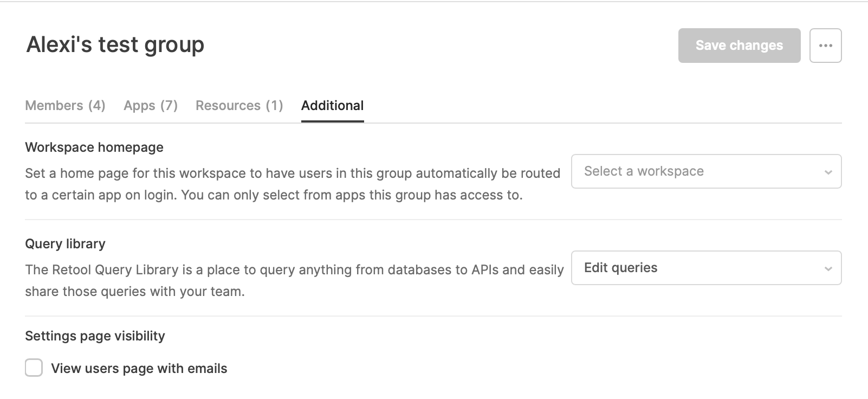Click the workspace home page description text

pyautogui.click(x=293, y=184)
